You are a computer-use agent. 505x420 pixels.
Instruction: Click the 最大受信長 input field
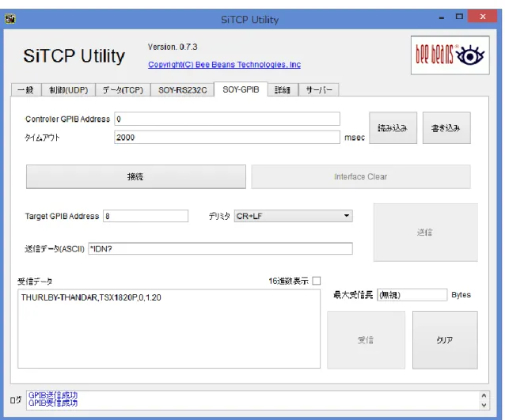412,295
